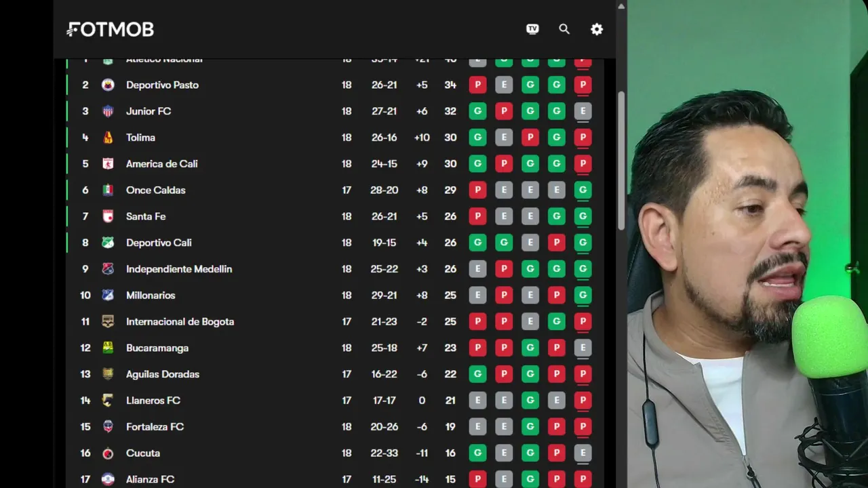Image resolution: width=868 pixels, height=488 pixels.
Task: Click the Bucaramanga crest icon
Action: coord(108,348)
